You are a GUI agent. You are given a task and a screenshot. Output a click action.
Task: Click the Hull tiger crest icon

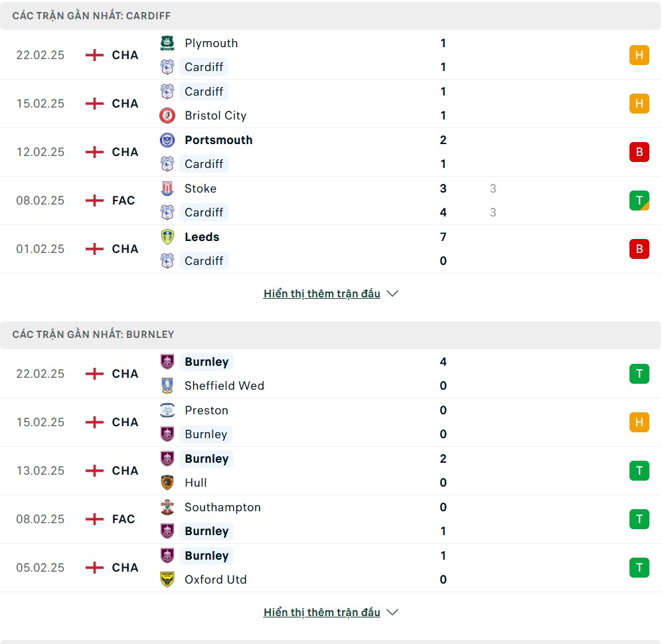(167, 483)
